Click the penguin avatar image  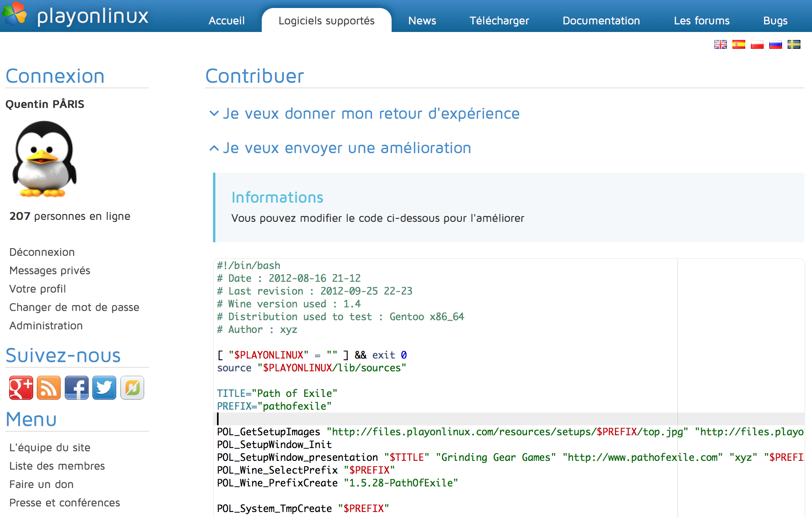tap(44, 159)
